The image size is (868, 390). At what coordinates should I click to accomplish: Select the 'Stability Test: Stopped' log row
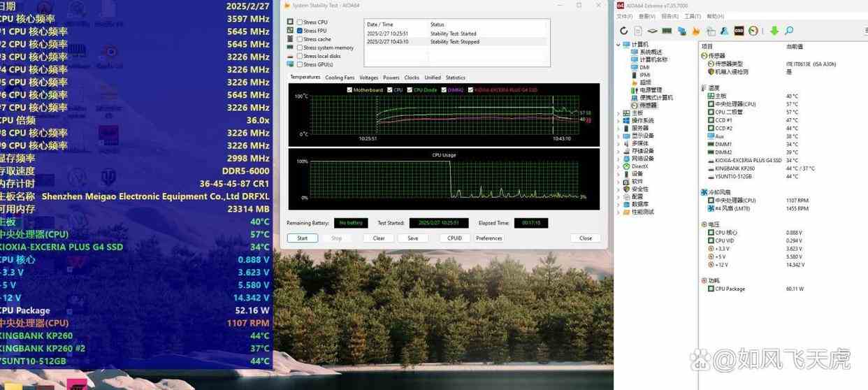(456, 41)
